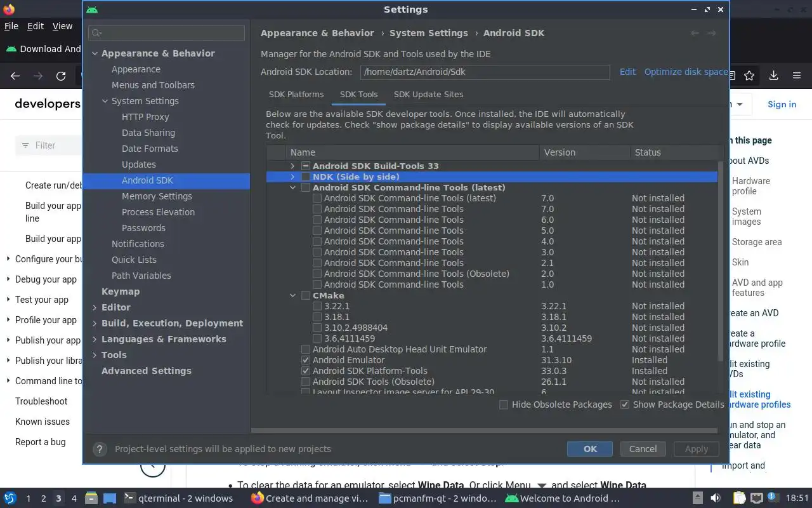Collapse System Settings tree node
The height and width of the screenshot is (508, 812).
tap(105, 101)
